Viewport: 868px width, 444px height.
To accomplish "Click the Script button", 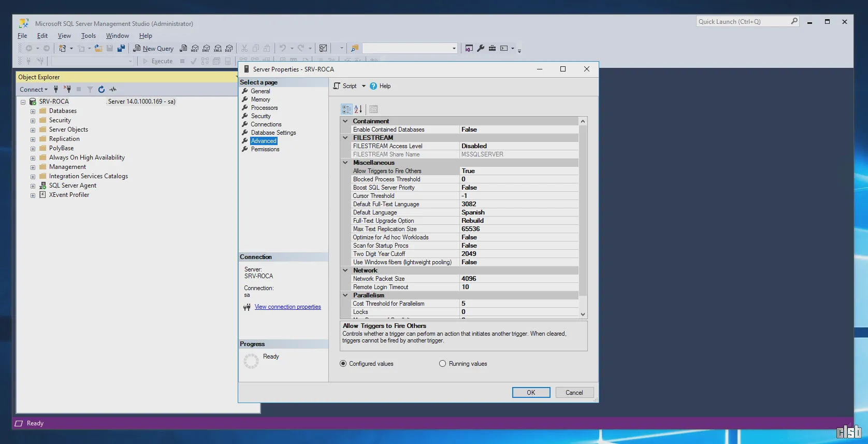I will click(345, 86).
